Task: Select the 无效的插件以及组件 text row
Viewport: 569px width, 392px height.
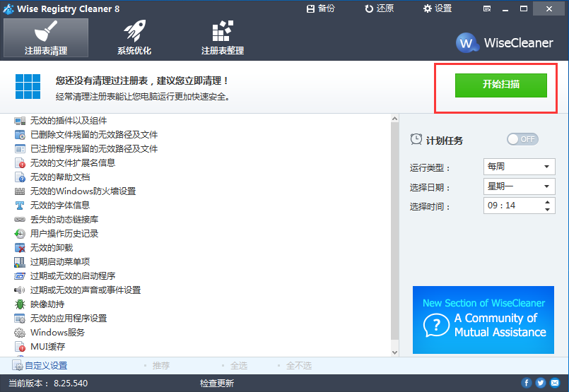Action: [x=69, y=120]
